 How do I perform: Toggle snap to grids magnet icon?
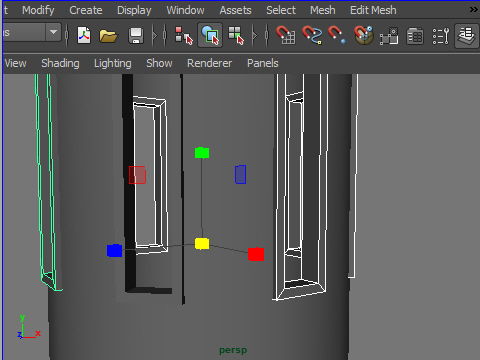(x=286, y=35)
